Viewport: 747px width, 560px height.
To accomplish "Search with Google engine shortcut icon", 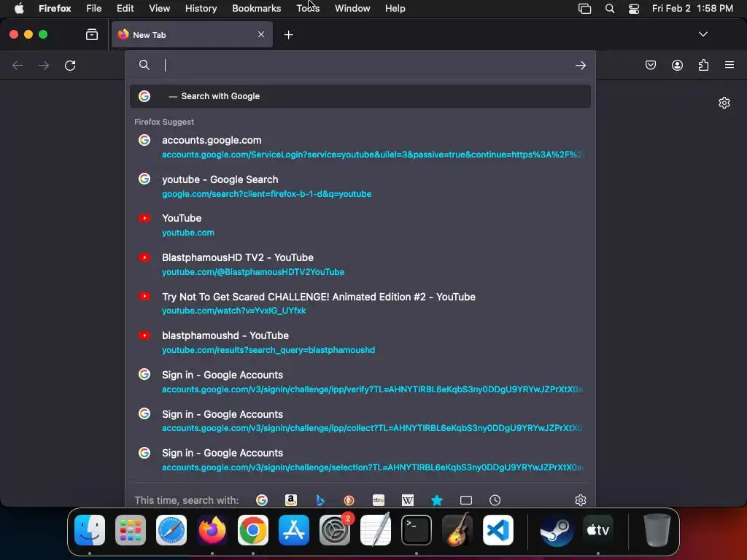I will click(262, 500).
